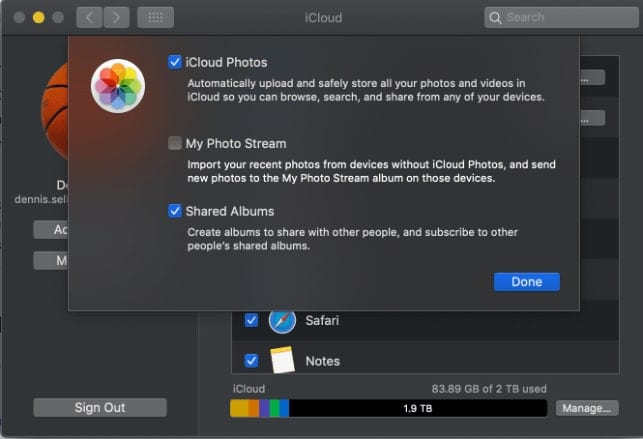Click the Notes app icon
Image resolution: width=643 pixels, height=439 pixels.
pyautogui.click(x=282, y=360)
